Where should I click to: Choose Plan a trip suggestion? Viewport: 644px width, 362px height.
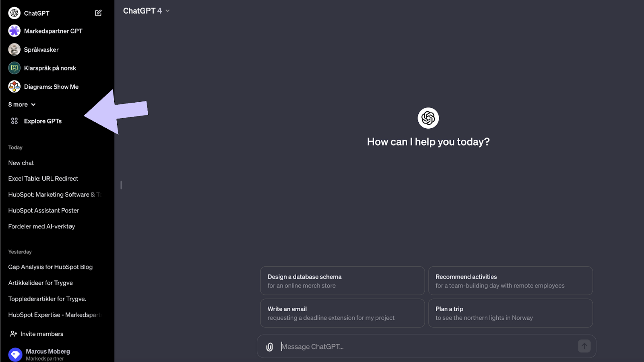coord(510,313)
